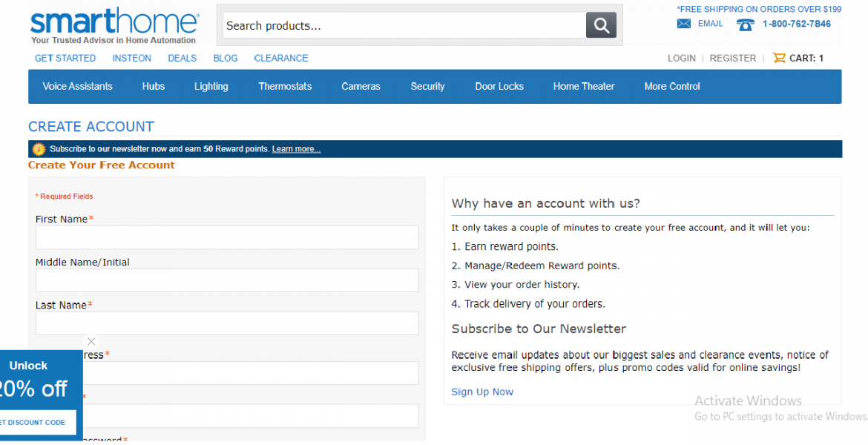Click the telephone icon beside the phone number
Viewport: 868px width, 445px height.
745,24
